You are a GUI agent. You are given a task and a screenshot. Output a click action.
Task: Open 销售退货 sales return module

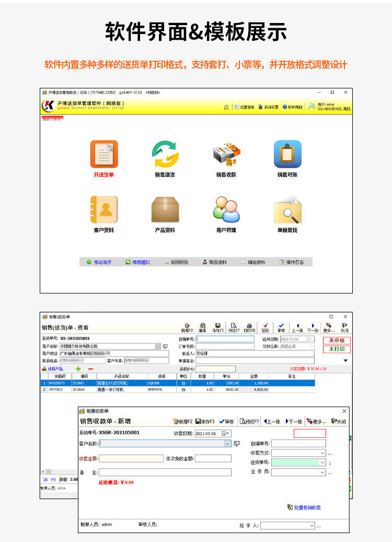pos(165,154)
